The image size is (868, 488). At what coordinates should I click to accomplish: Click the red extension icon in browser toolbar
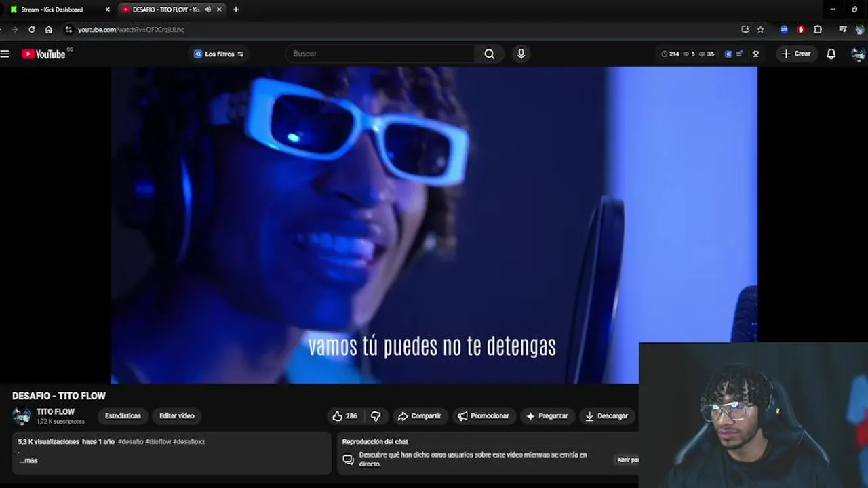pos(801,29)
